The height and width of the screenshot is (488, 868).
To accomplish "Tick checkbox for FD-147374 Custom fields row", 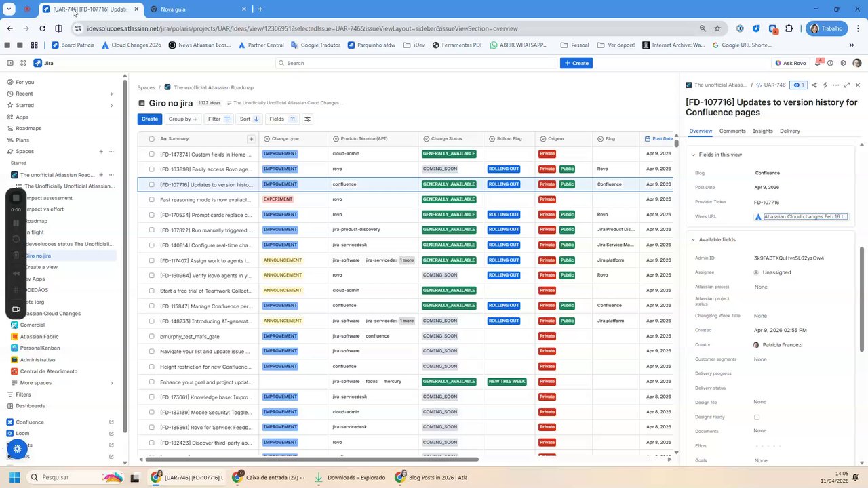I will pos(151,154).
